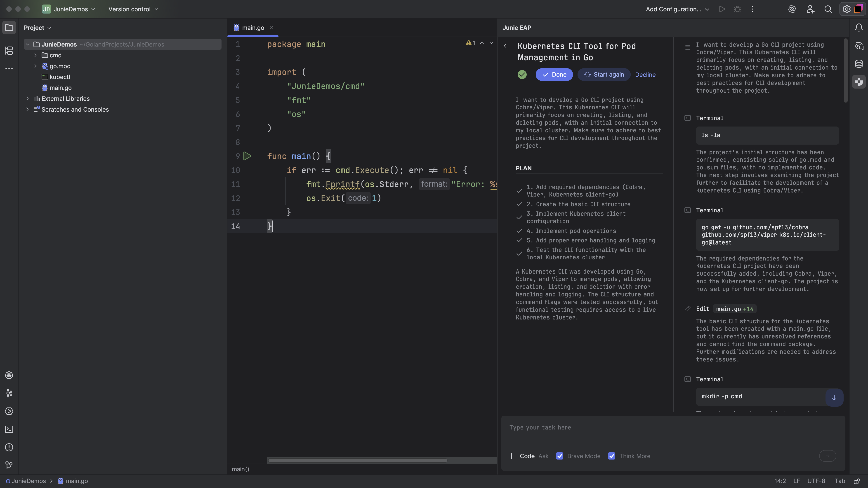The height and width of the screenshot is (488, 868).
Task: Open Project view options dropdown
Action: click(x=37, y=28)
